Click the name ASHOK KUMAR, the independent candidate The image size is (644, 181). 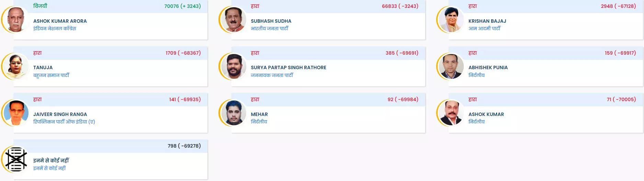(486, 114)
